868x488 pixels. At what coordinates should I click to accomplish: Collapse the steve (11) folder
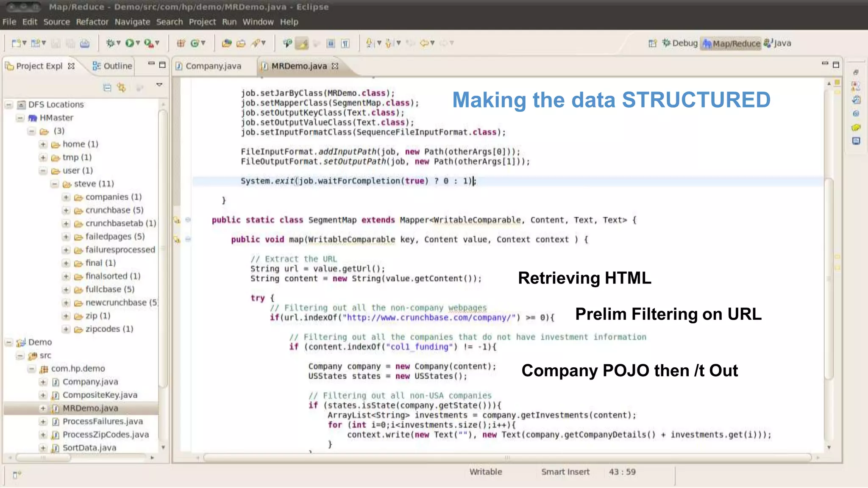click(55, 184)
